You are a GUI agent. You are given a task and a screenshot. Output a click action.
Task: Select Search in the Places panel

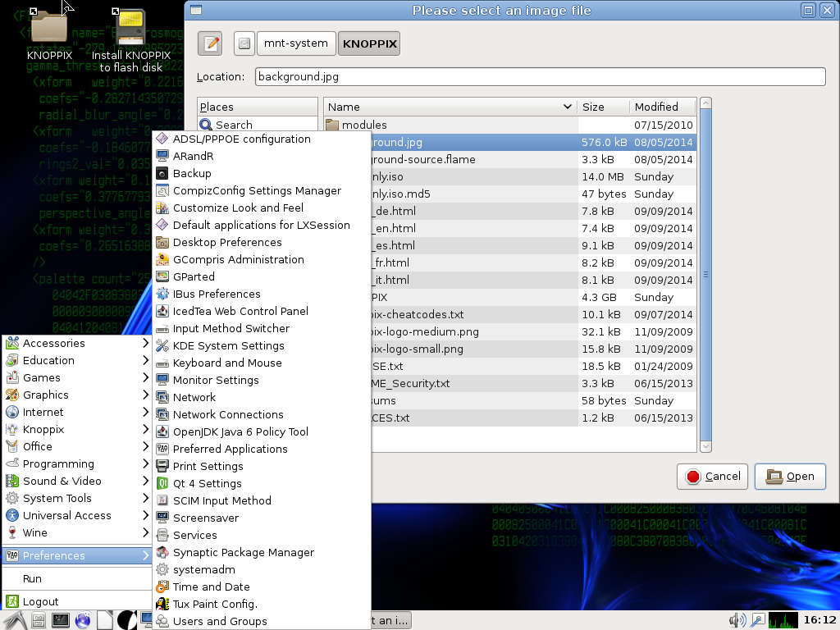(x=257, y=125)
